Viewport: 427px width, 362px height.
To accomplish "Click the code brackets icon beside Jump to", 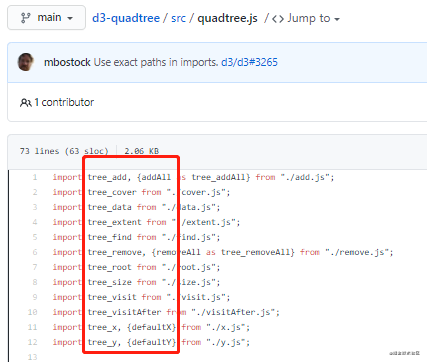I will coord(278,19).
